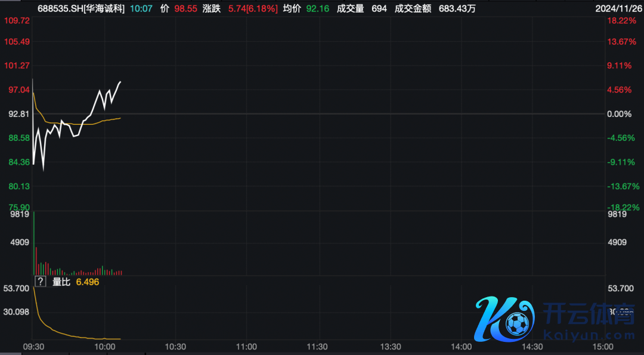Click the yellow 量比 value 6.496
This screenshot has height=355, width=644.
pyautogui.click(x=88, y=282)
